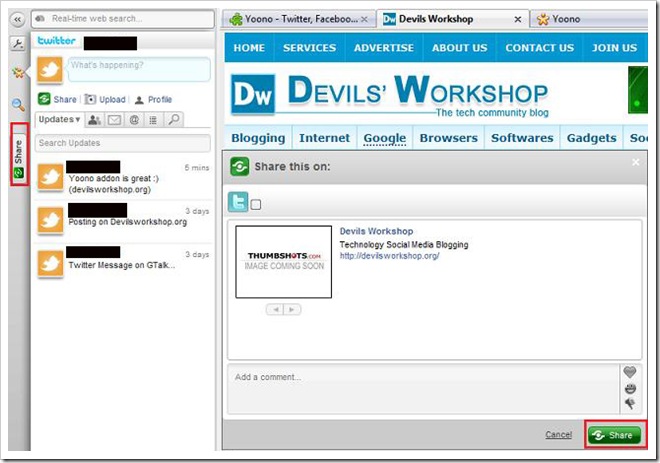Select the 'Posting on Devilsworkshop.org' tweet
The width and height of the screenshot is (660, 463).
coord(123,220)
